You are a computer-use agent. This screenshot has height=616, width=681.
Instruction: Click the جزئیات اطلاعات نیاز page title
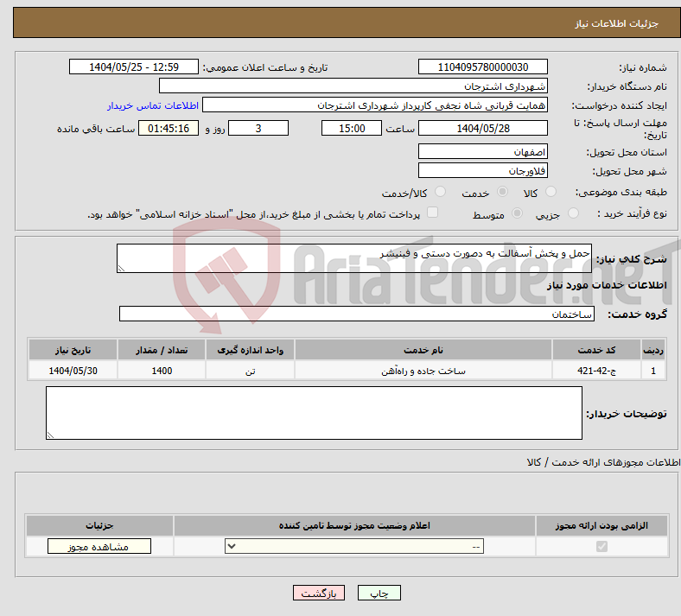tap(617, 23)
